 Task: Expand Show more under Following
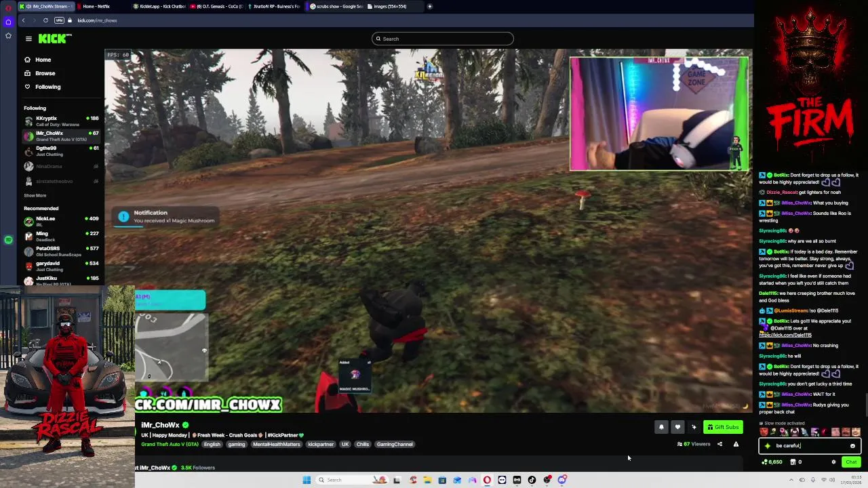35,195
